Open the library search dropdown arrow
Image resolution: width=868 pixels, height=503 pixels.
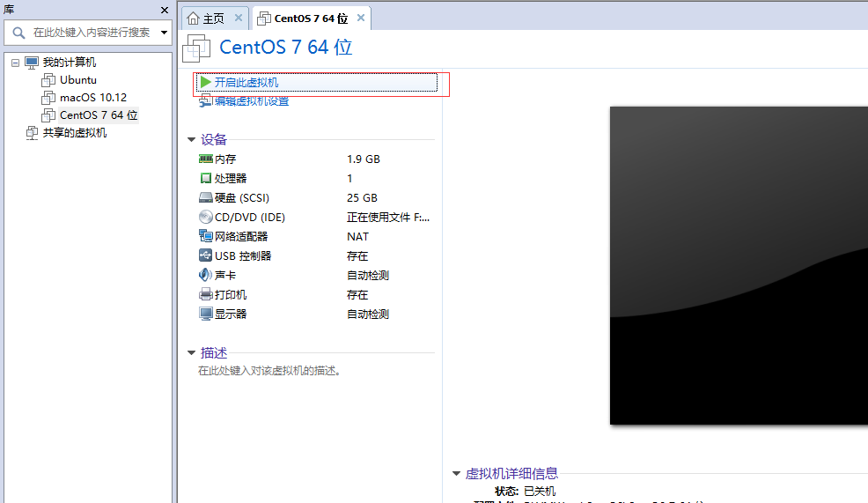pos(164,33)
